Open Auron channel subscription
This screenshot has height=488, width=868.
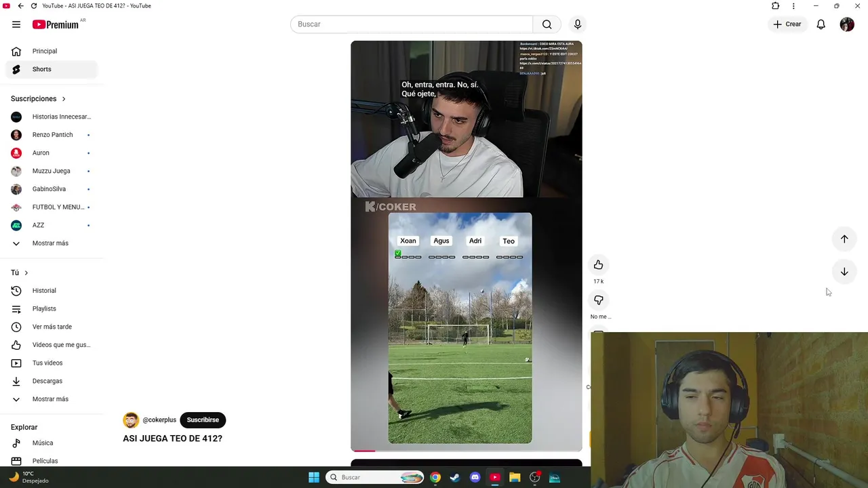tap(52, 152)
